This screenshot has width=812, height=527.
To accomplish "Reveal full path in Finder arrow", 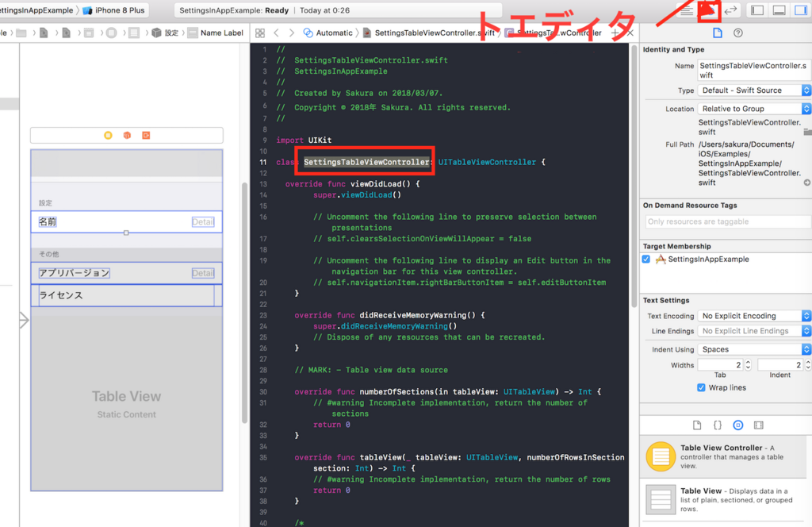I will (807, 183).
